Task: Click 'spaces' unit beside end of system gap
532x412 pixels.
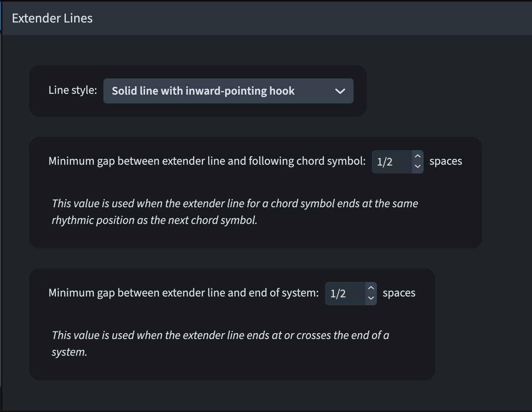Action: 399,293
